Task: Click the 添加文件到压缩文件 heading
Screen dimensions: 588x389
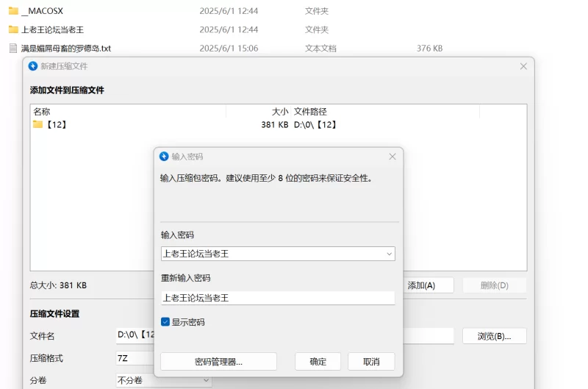Action: (67, 90)
